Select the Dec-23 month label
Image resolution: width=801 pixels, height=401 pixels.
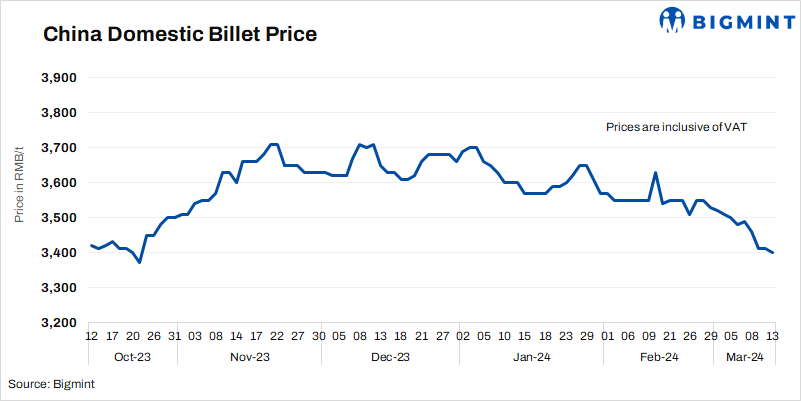click(x=390, y=357)
